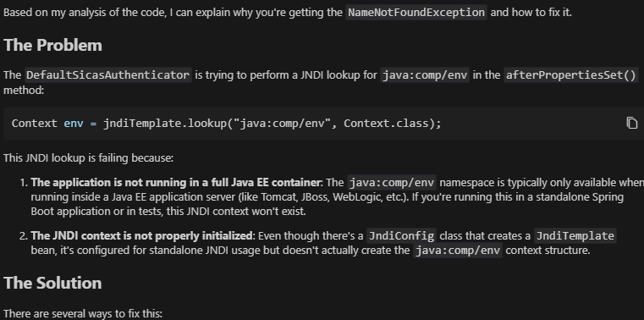Click bold text about full Java EE container

point(176,182)
